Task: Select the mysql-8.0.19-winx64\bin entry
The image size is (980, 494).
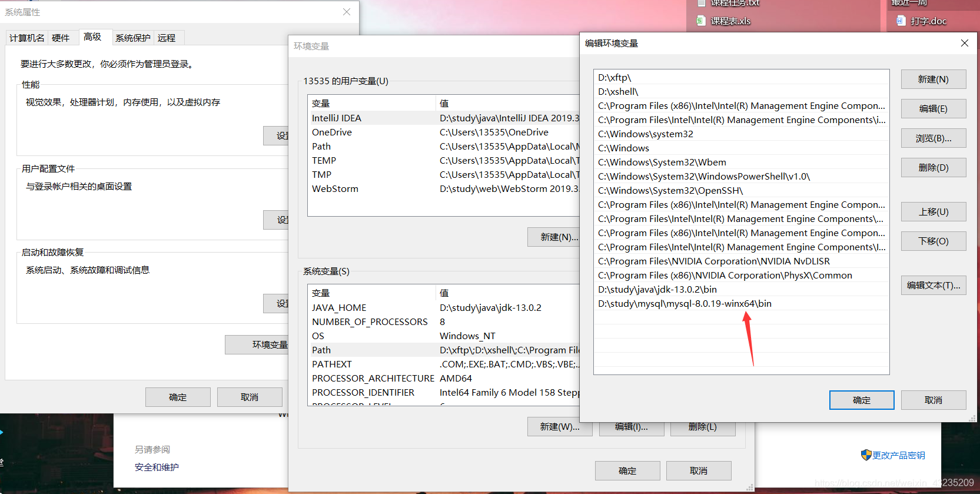Action: (x=742, y=304)
